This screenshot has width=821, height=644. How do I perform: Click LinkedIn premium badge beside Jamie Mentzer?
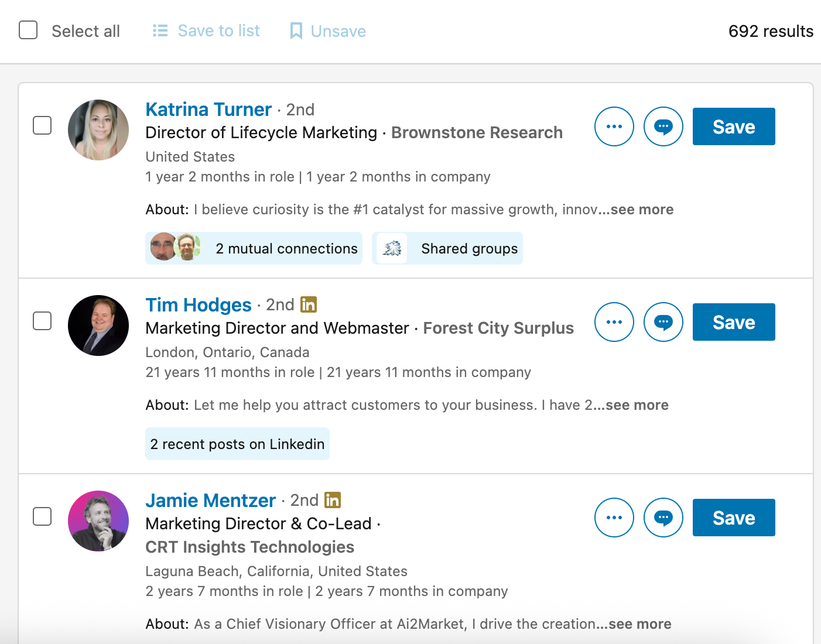tap(333, 500)
